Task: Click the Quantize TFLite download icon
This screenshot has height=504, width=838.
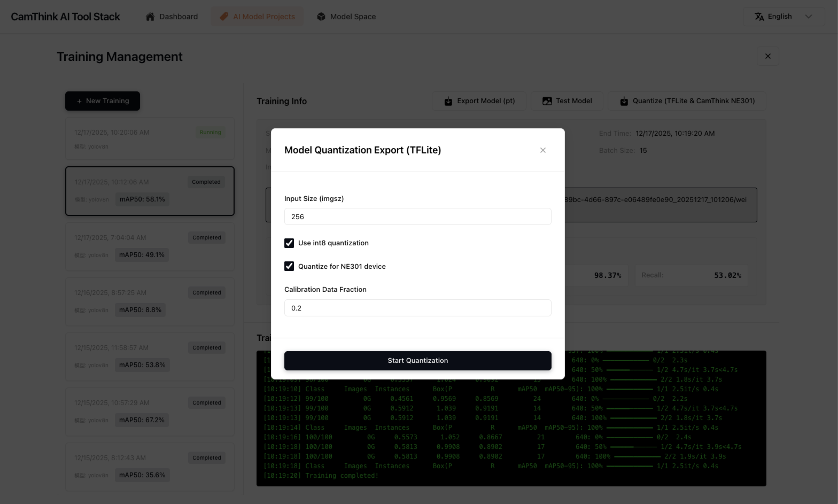Action: [x=624, y=101]
